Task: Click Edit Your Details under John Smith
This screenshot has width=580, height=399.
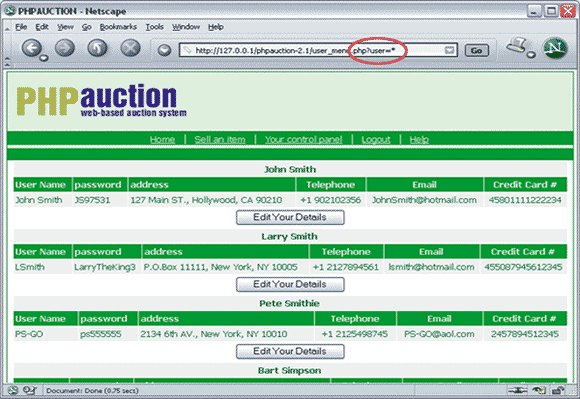Action: [x=290, y=217]
